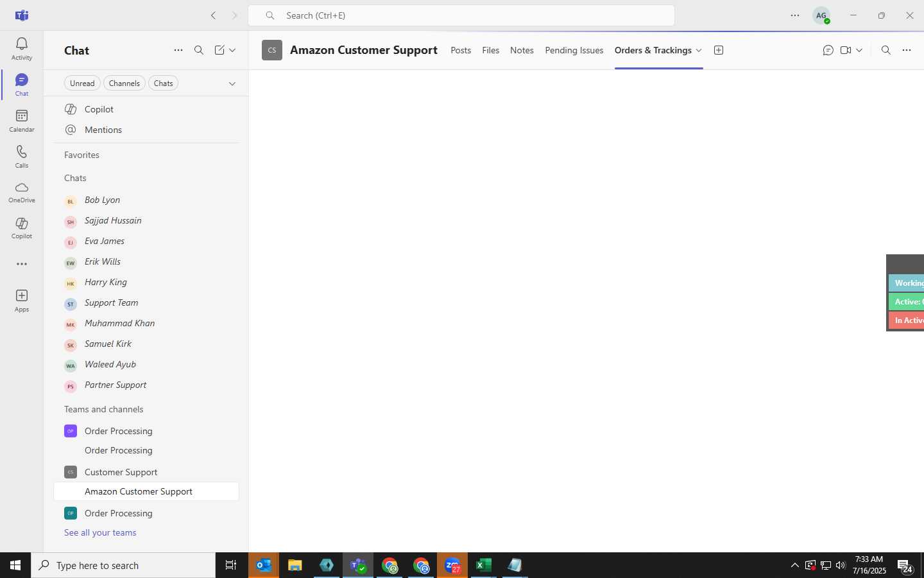Open chat with Muhammad Khan
The image size is (924, 578).
coord(146,324)
